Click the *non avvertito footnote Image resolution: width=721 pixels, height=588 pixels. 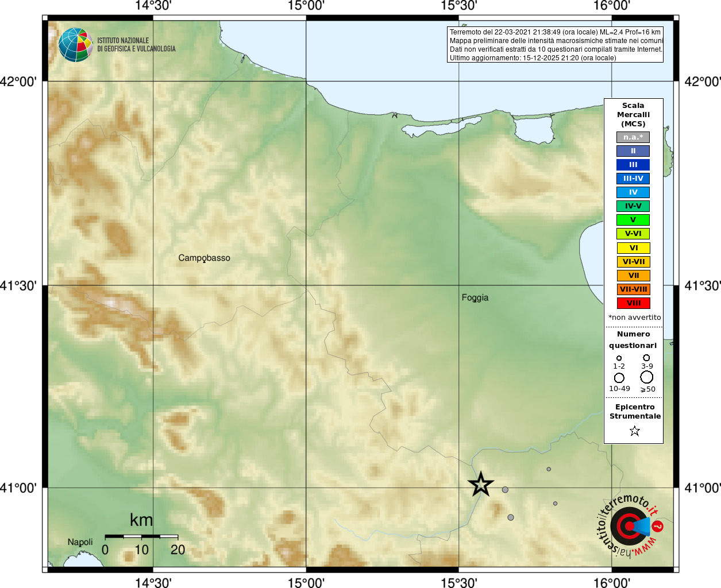click(x=635, y=318)
